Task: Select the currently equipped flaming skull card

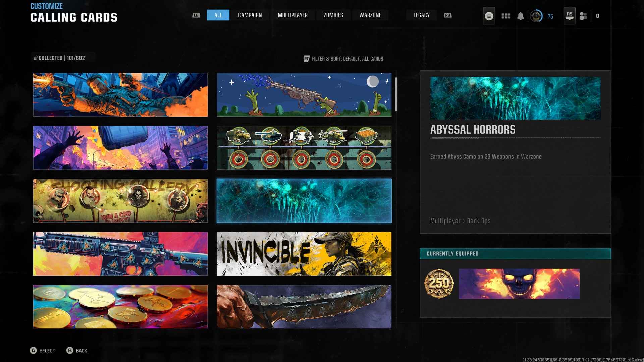Action: coord(519,284)
